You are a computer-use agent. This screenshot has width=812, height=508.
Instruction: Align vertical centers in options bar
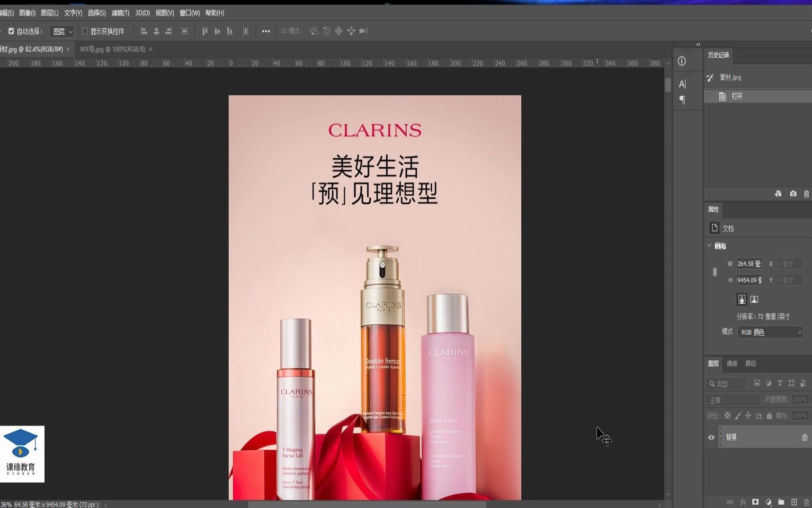(217, 31)
